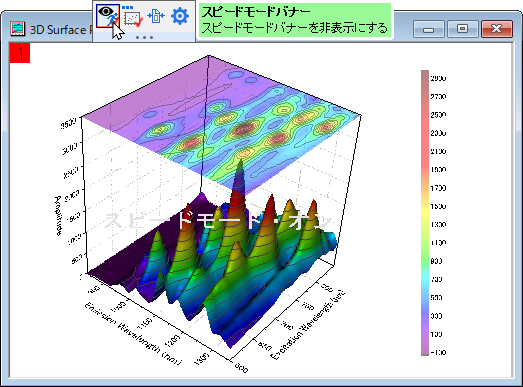Viewport: 523px width, 387px height.
Task: Close the 3D Surface graph window
Action: pyautogui.click(x=497, y=29)
